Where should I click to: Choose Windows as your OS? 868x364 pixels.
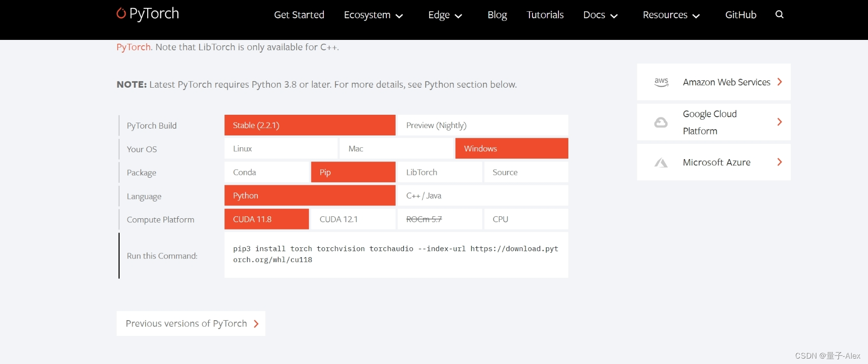tap(512, 148)
